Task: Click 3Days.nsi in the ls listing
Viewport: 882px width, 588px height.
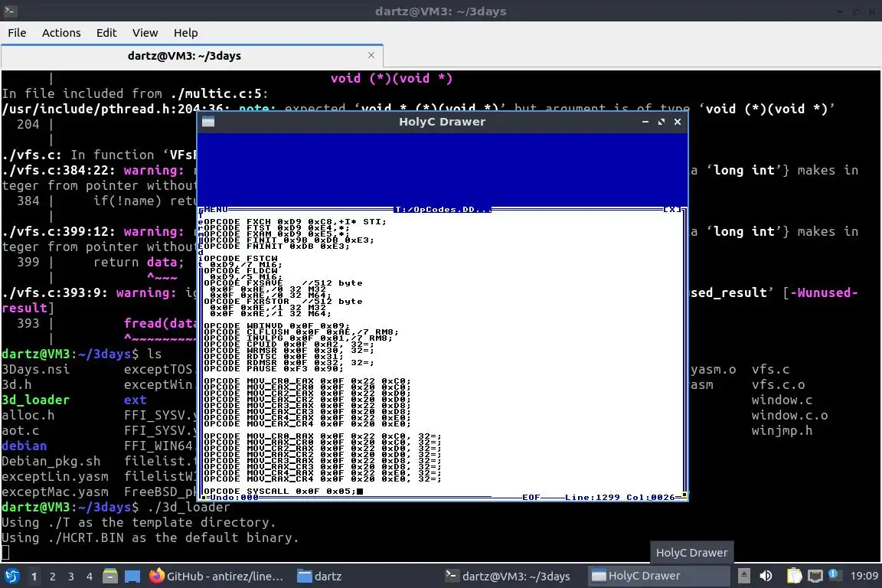Action: (x=35, y=369)
